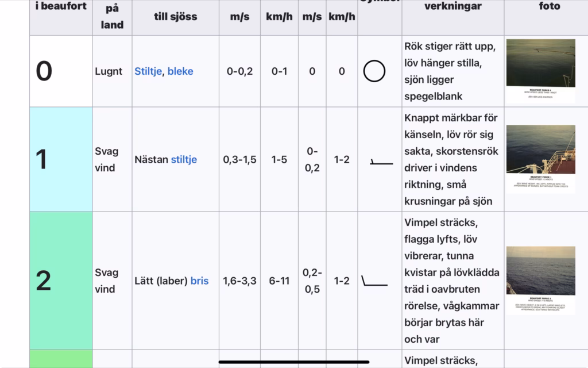The image size is (588, 368).
Task: Click the 'till sjöss' column header
Action: (x=176, y=17)
